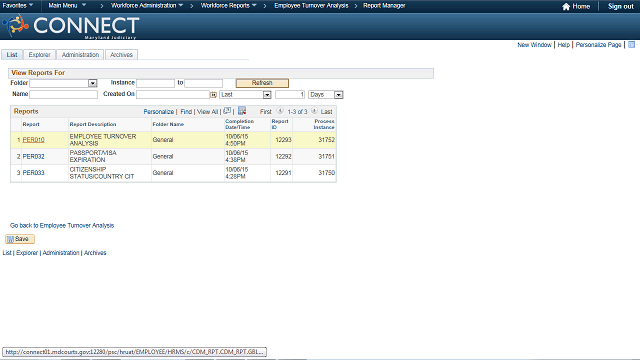Open the Created On calendar picker icon
The image size is (640, 360).
point(213,95)
